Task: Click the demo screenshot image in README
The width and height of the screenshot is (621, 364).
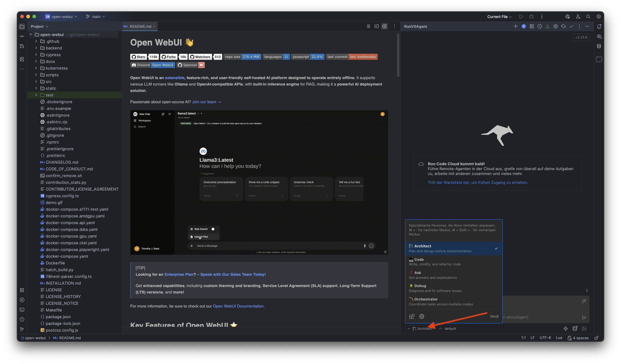Action: point(259,182)
